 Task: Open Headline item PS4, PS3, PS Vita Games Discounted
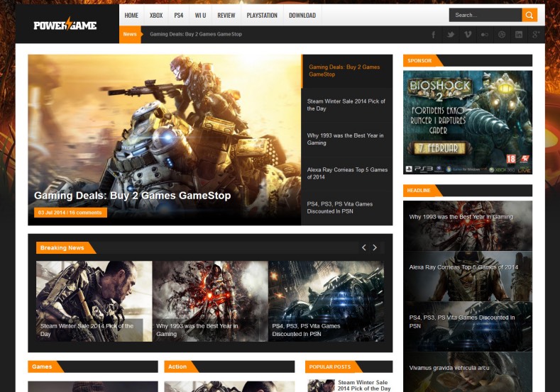468,326
